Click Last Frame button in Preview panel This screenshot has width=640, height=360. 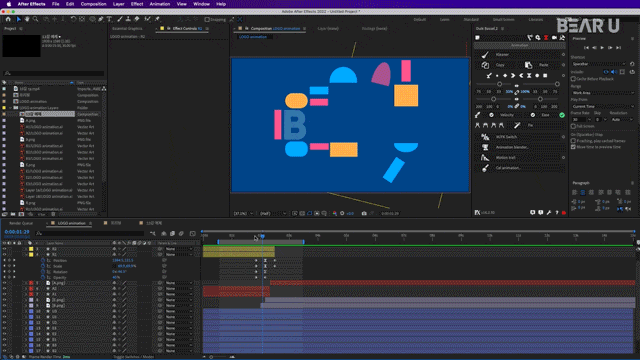(x=618, y=48)
